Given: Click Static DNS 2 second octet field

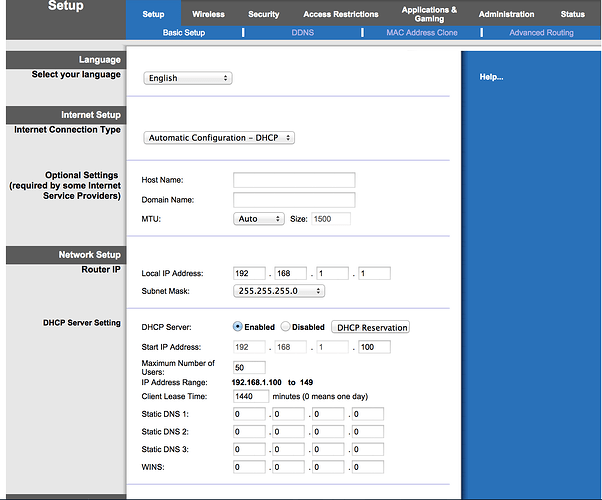Looking at the screenshot, I should coord(289,432).
